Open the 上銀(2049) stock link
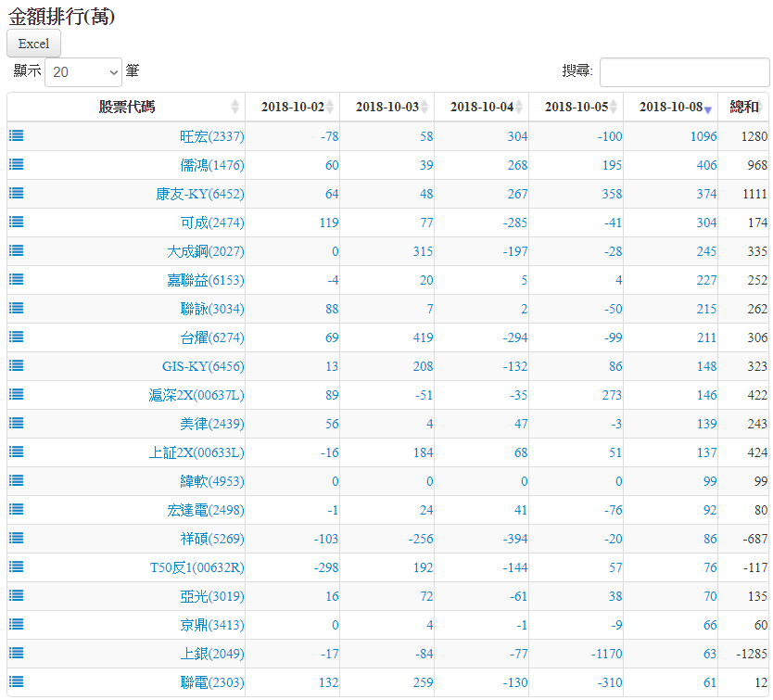The image size is (773, 700). click(x=211, y=654)
